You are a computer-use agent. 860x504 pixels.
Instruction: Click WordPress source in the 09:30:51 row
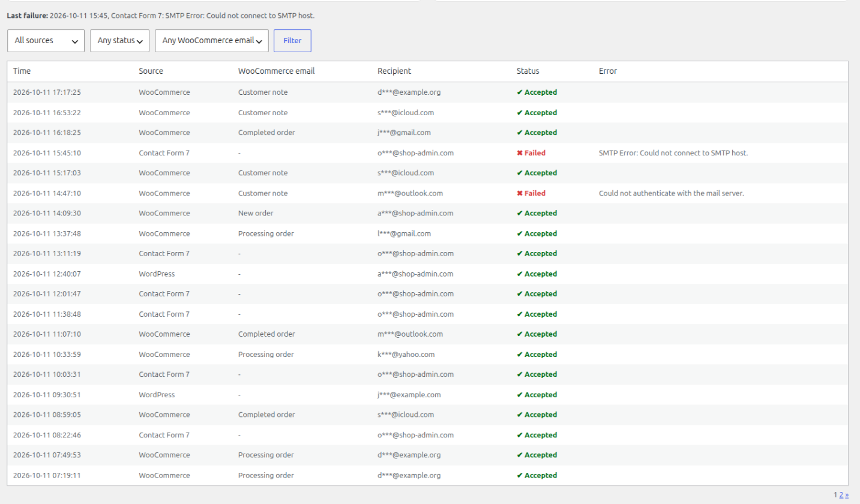click(157, 395)
